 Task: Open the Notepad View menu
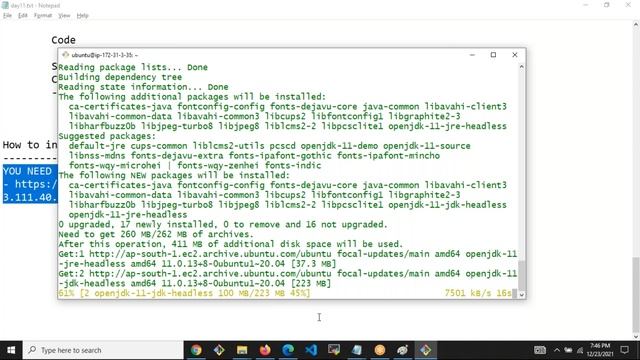pyautogui.click(x=64, y=16)
